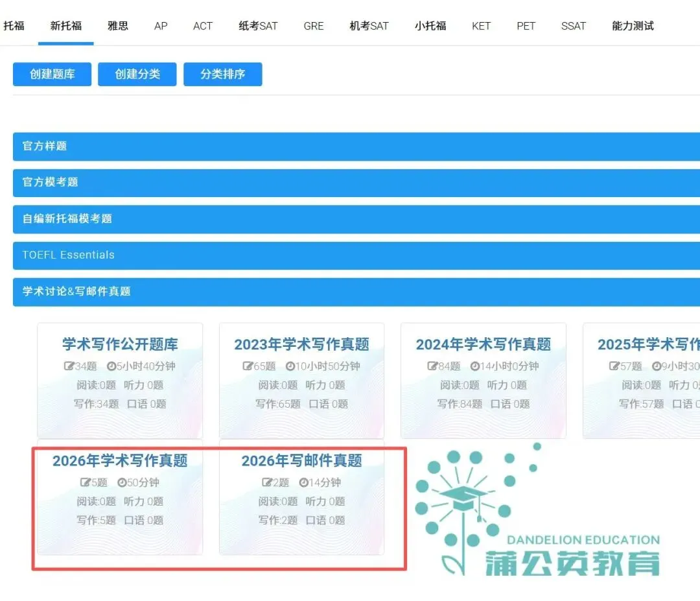Screen dimensions: 700x601
Task: Click the 分类排序 button
Action: (x=222, y=74)
